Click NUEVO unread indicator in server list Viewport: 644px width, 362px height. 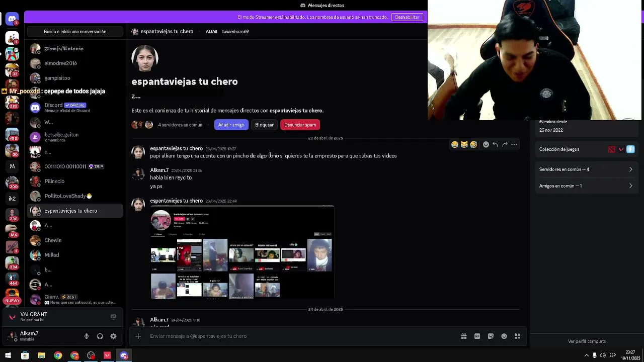pyautogui.click(x=12, y=301)
